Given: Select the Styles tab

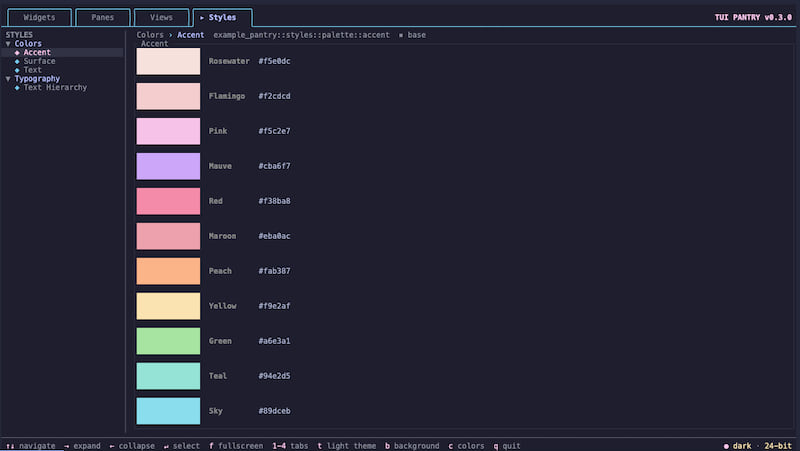Looking at the screenshot, I should click(222, 17).
